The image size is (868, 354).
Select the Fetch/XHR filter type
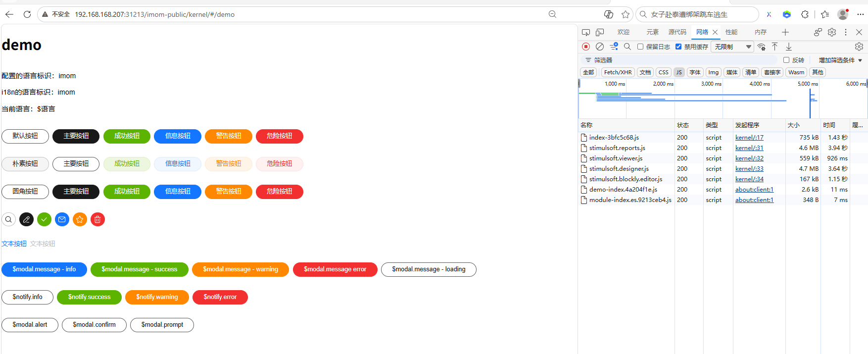tap(618, 72)
